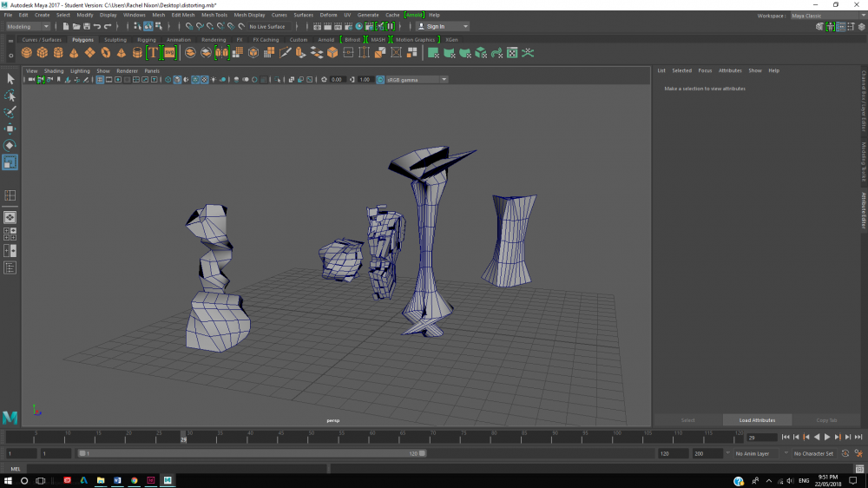This screenshot has height=488, width=868.
Task: Click the play forwards button
Action: [826, 437]
